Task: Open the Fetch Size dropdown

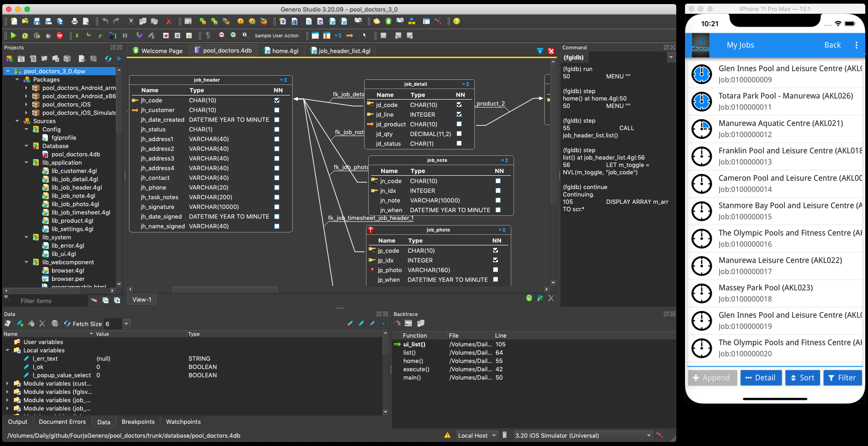Action: [x=126, y=324]
